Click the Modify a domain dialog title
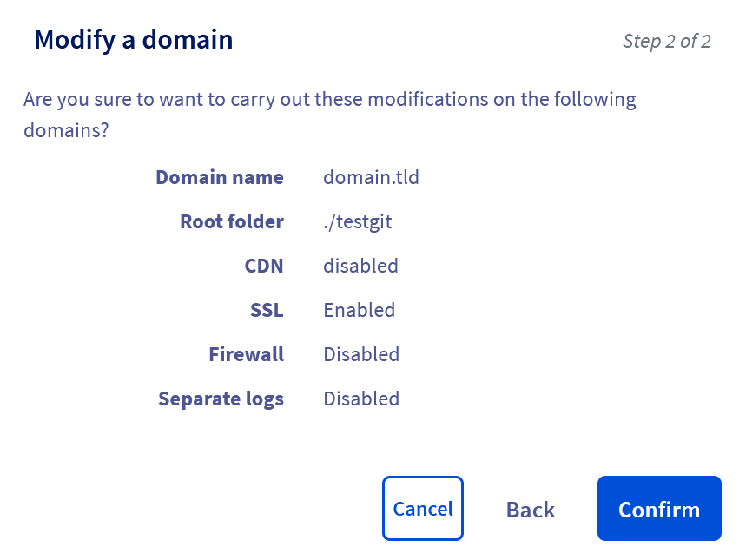The width and height of the screenshot is (746, 560). tap(133, 39)
